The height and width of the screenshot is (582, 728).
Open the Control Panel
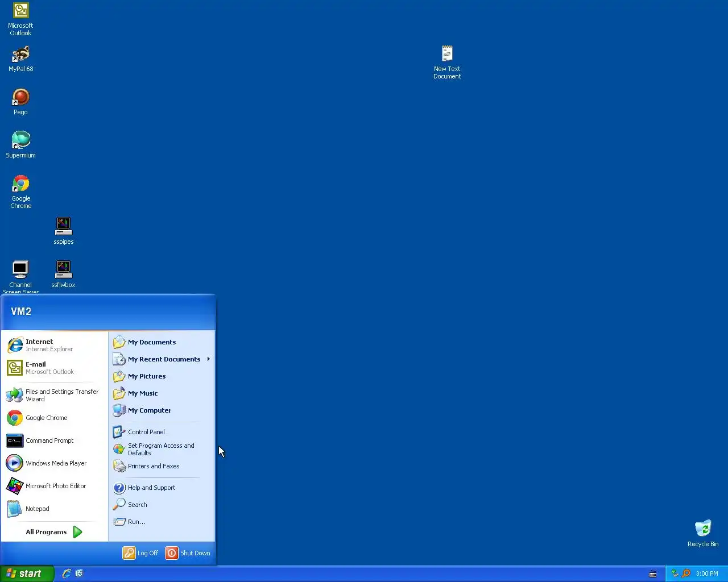point(162,432)
